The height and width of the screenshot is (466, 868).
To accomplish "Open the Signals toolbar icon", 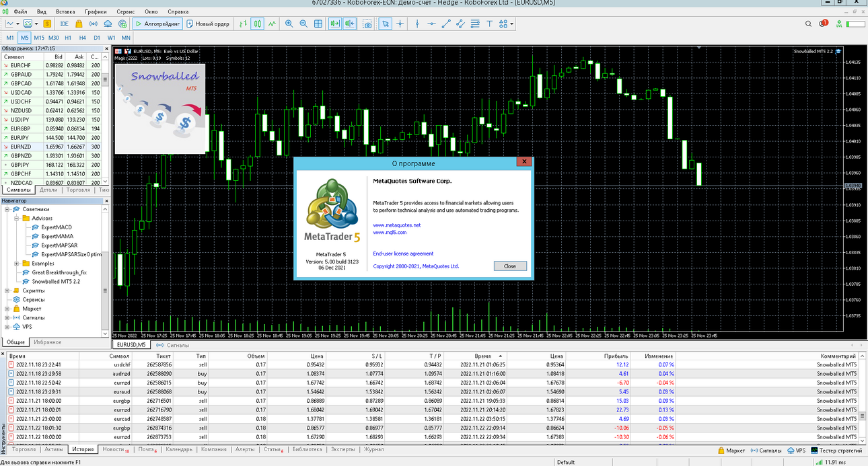I will 94,24.
